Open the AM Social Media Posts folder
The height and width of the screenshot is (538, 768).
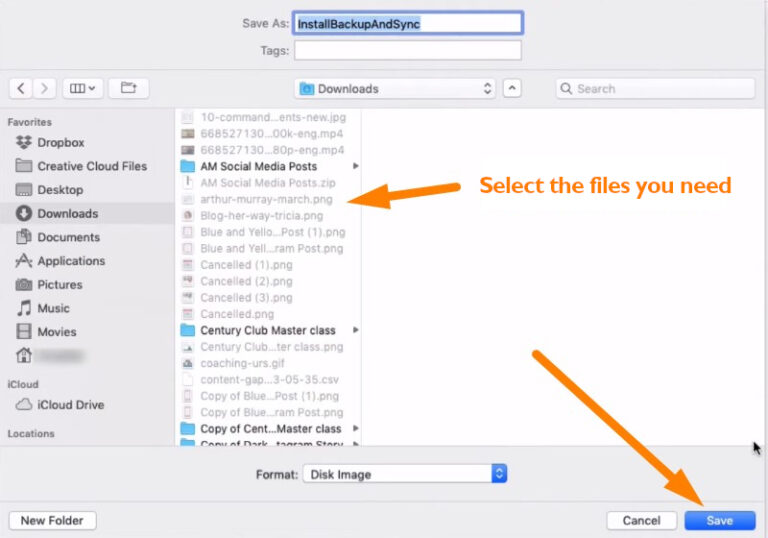coord(258,166)
